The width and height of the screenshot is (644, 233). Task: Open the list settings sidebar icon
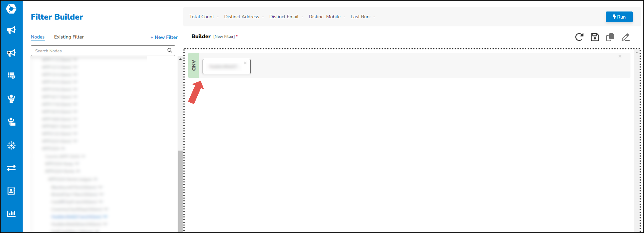point(11,75)
